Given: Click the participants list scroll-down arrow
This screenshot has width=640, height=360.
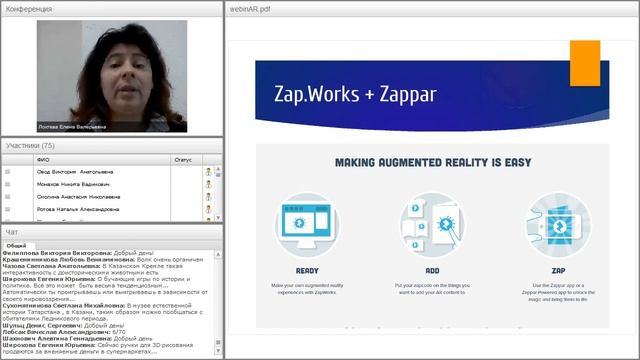Looking at the screenshot, I should 218,218.
